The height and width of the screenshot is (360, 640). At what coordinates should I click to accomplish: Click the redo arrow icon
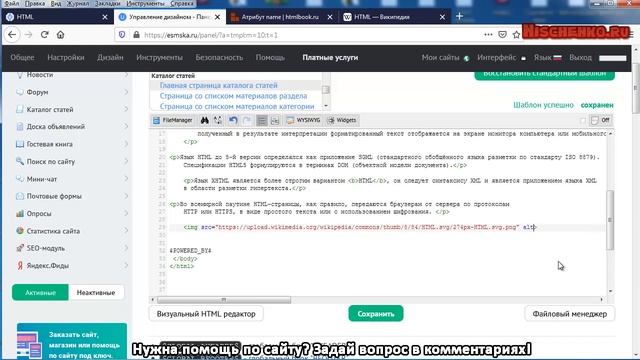click(247, 120)
